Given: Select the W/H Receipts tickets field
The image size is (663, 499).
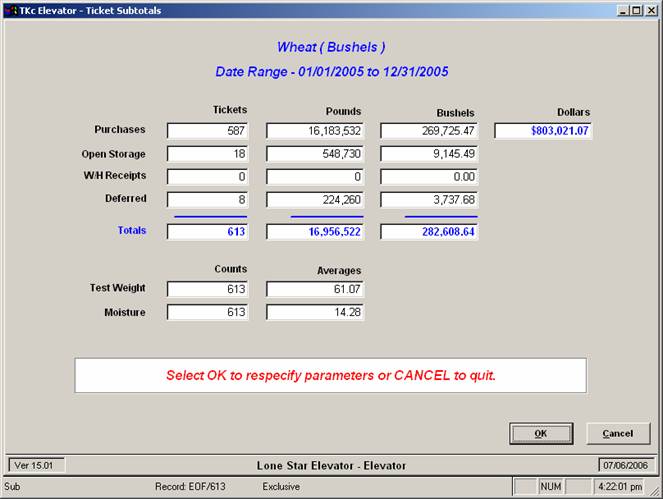Looking at the screenshot, I should (208, 177).
